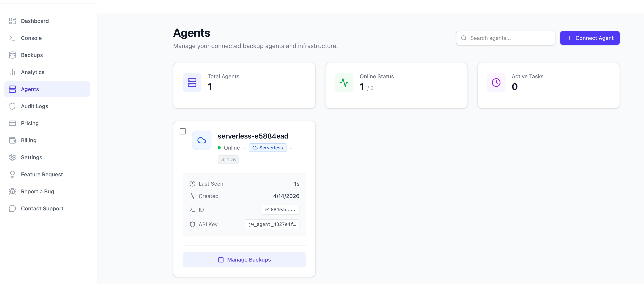The height and width of the screenshot is (284, 644).
Task: Click the Contact Support chat bubble icon
Action: pos(12,209)
